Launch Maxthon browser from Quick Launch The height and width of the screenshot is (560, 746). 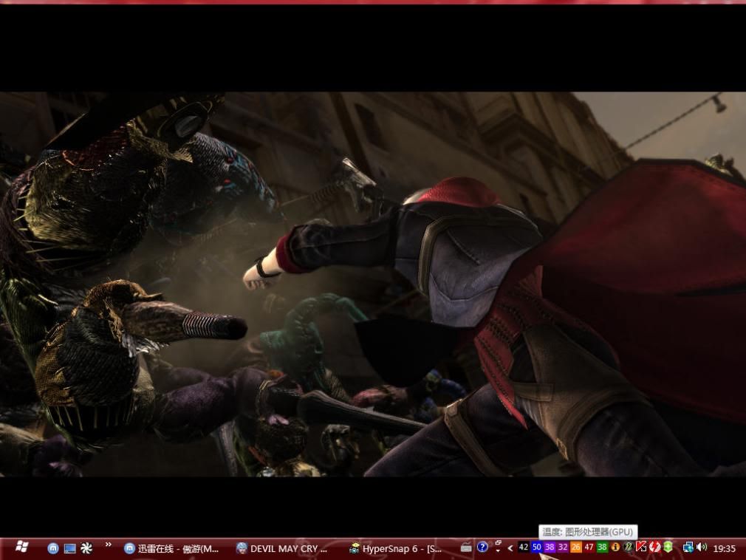53,548
